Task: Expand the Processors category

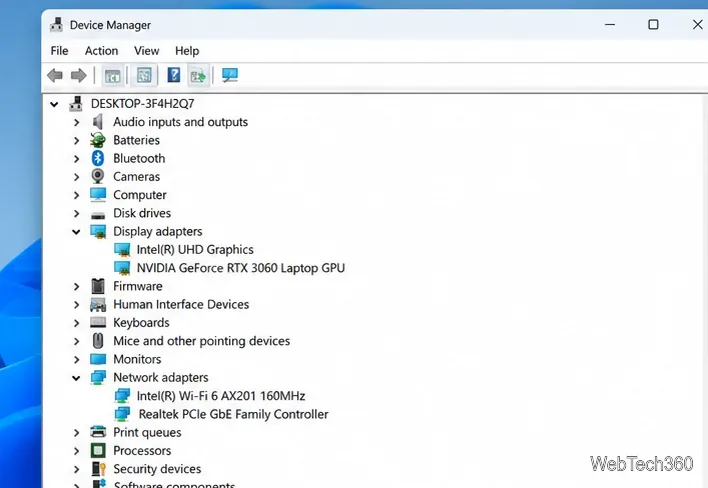Action: coord(77,451)
